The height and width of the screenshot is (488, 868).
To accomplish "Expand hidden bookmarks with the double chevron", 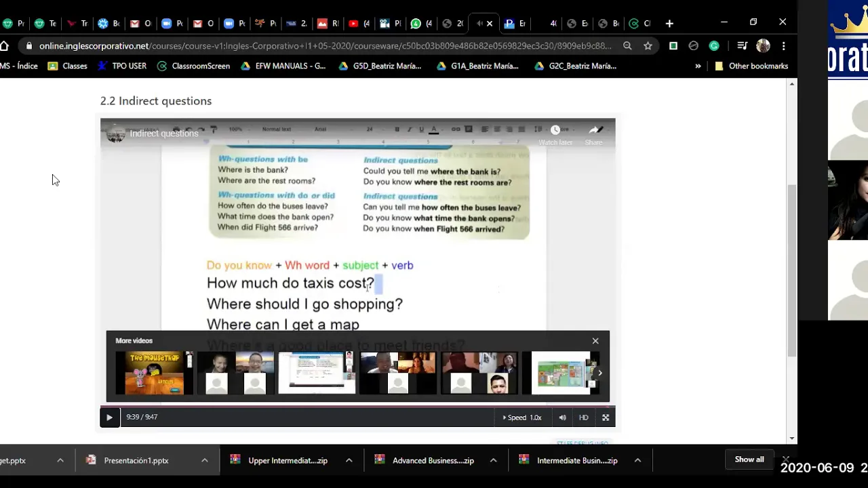I will pos(698,66).
